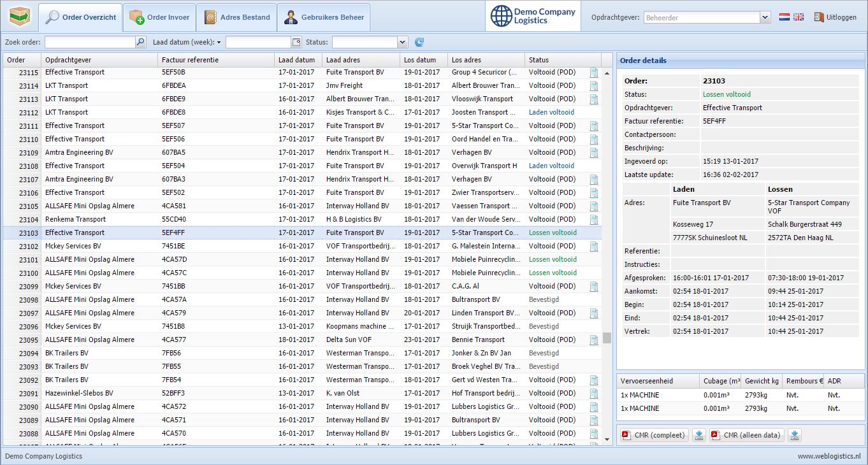Open POD document icon for order 23099
The width and height of the screenshot is (868, 465).
click(x=594, y=287)
